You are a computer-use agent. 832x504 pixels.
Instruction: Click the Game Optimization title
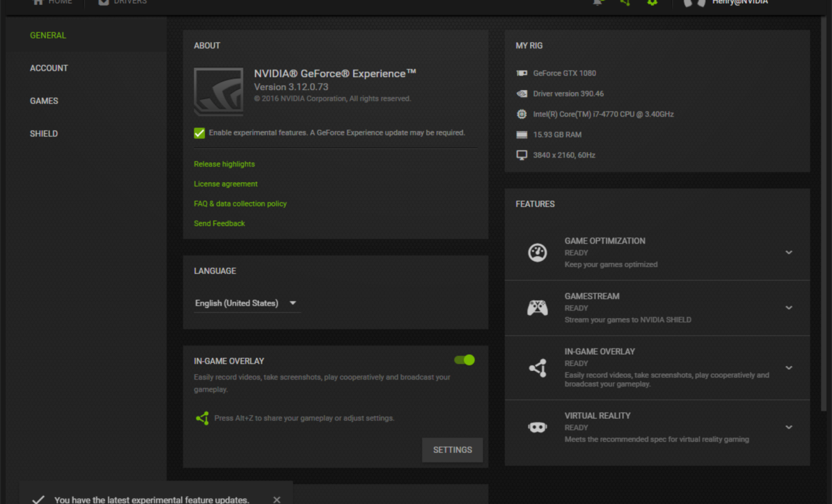[x=605, y=241]
